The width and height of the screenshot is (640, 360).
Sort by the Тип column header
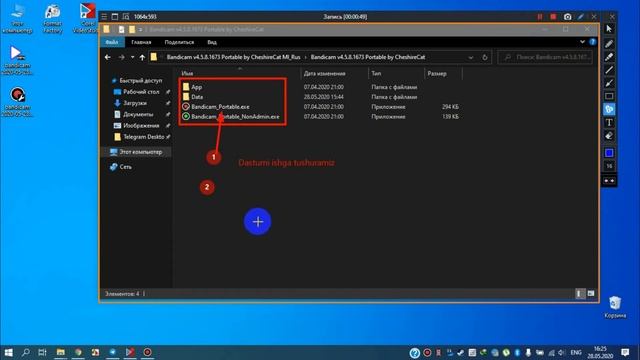coord(376,73)
